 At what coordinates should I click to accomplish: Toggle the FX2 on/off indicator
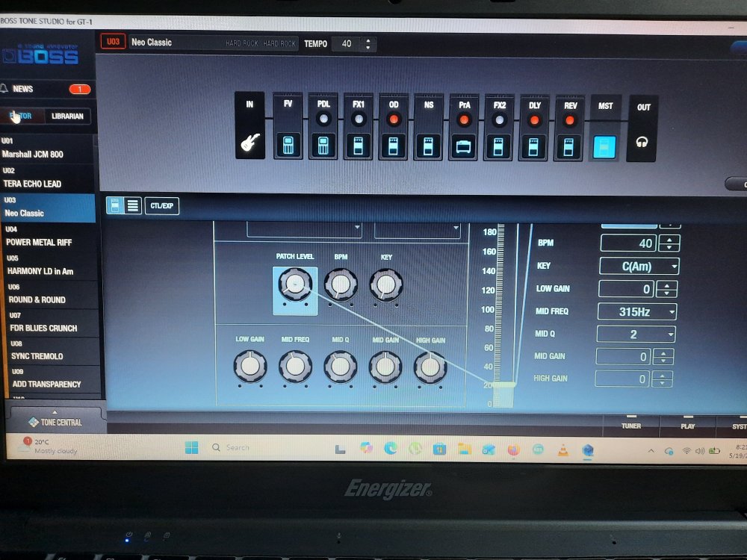tap(499, 120)
